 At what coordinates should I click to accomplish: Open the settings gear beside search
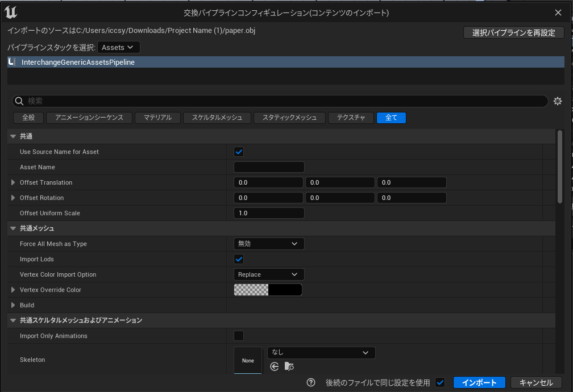pyautogui.click(x=557, y=101)
